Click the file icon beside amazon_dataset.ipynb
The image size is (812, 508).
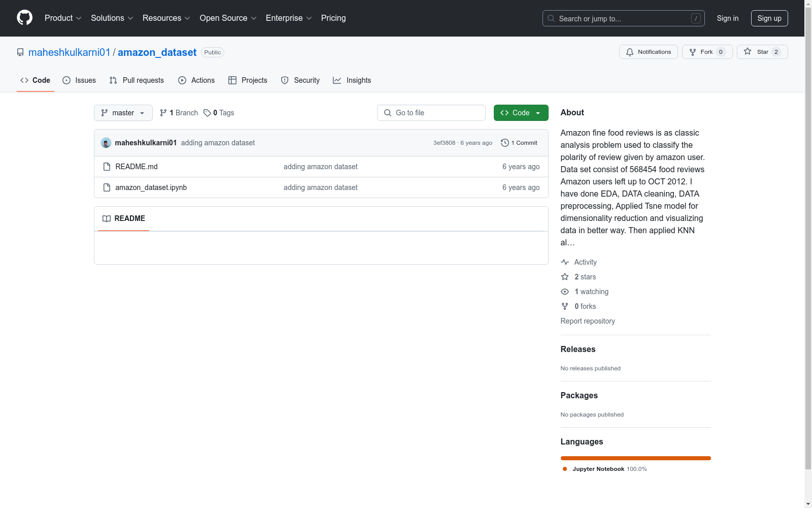[107, 187]
